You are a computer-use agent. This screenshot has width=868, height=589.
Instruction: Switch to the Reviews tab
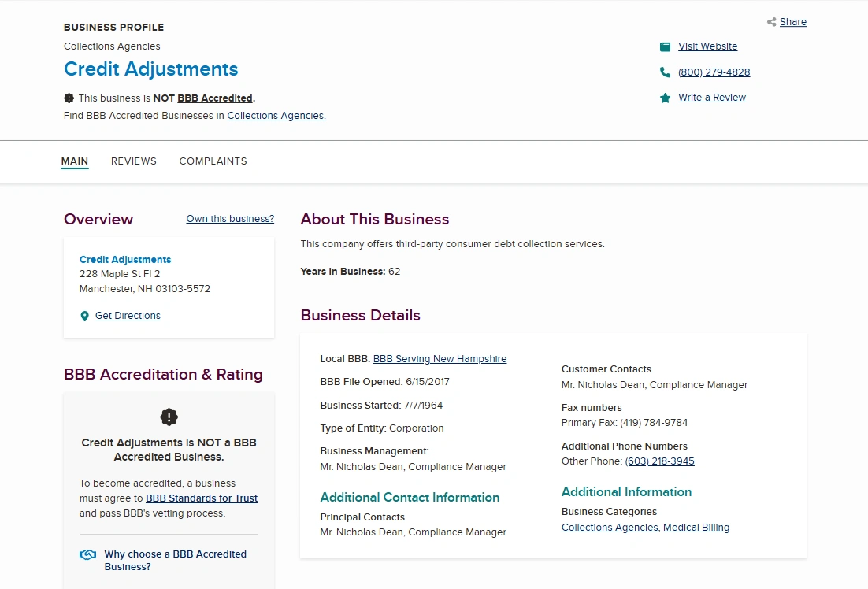tap(133, 161)
